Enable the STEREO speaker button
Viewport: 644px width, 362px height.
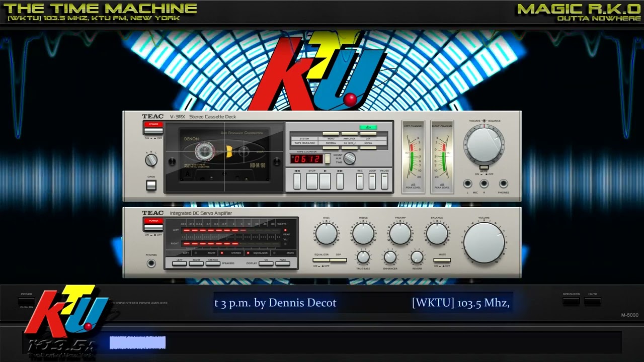tap(213, 263)
